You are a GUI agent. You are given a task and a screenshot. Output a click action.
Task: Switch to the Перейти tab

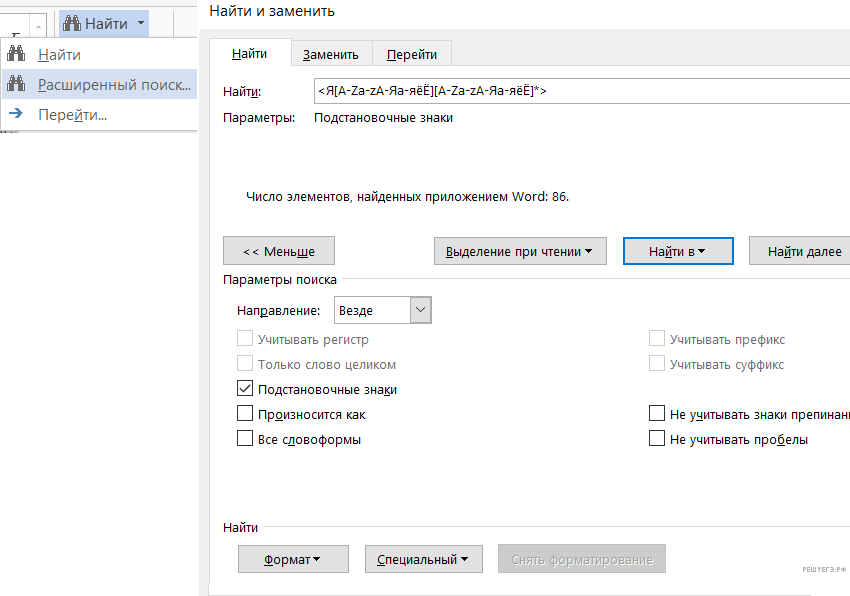click(411, 54)
